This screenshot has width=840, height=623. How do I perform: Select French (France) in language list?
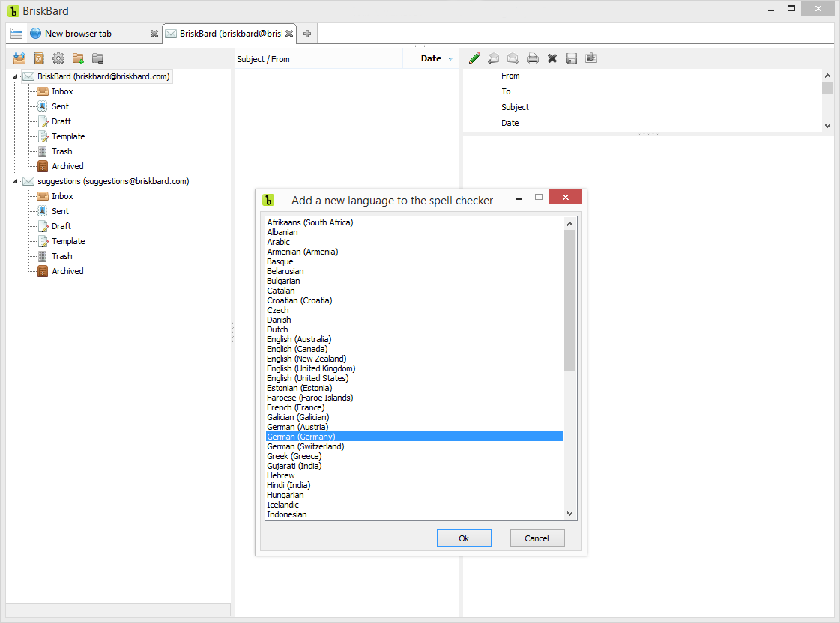[414, 408]
